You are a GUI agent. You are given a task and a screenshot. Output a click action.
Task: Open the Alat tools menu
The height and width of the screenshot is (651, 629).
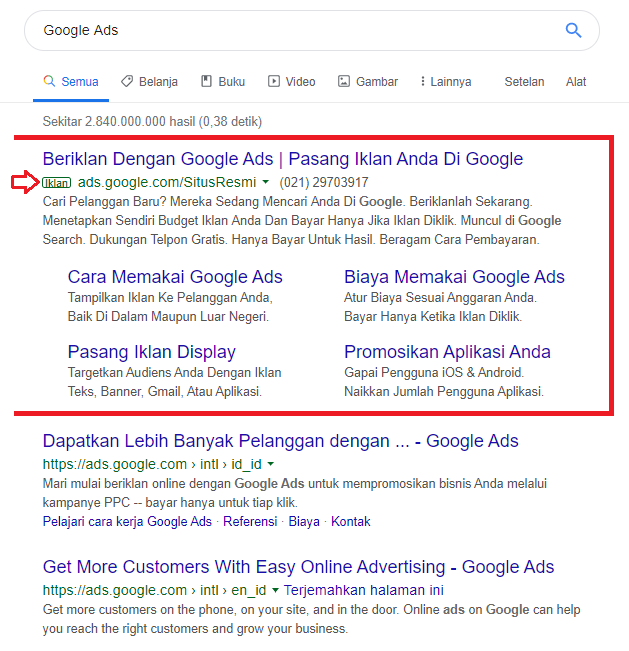[x=576, y=82]
